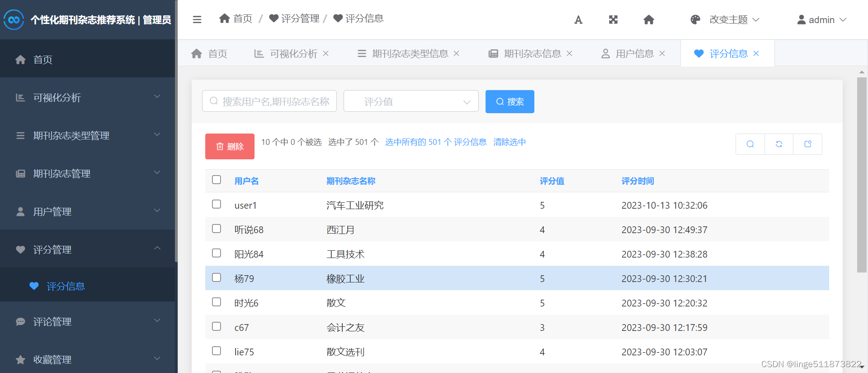Image resolution: width=868 pixels, height=373 pixels.
Task: Check the user1 row checkbox
Action: click(x=217, y=204)
